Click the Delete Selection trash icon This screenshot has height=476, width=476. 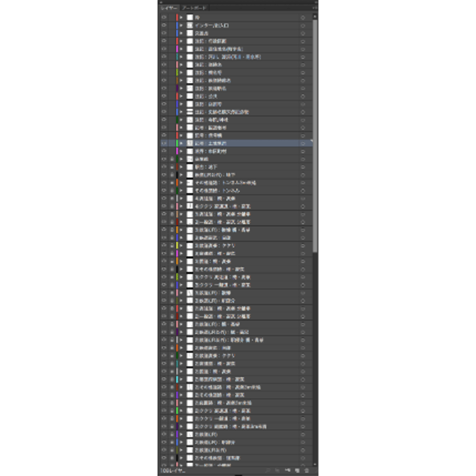click(307, 470)
